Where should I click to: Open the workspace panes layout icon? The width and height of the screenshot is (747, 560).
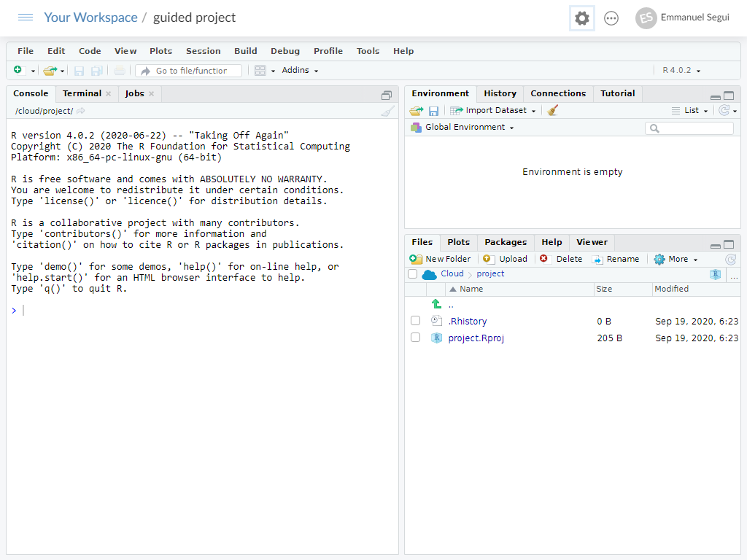tap(262, 70)
